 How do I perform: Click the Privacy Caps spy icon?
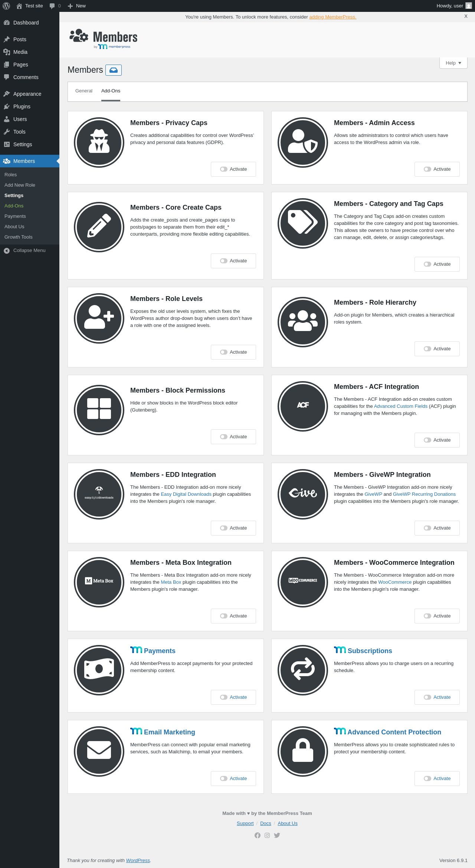tap(99, 143)
